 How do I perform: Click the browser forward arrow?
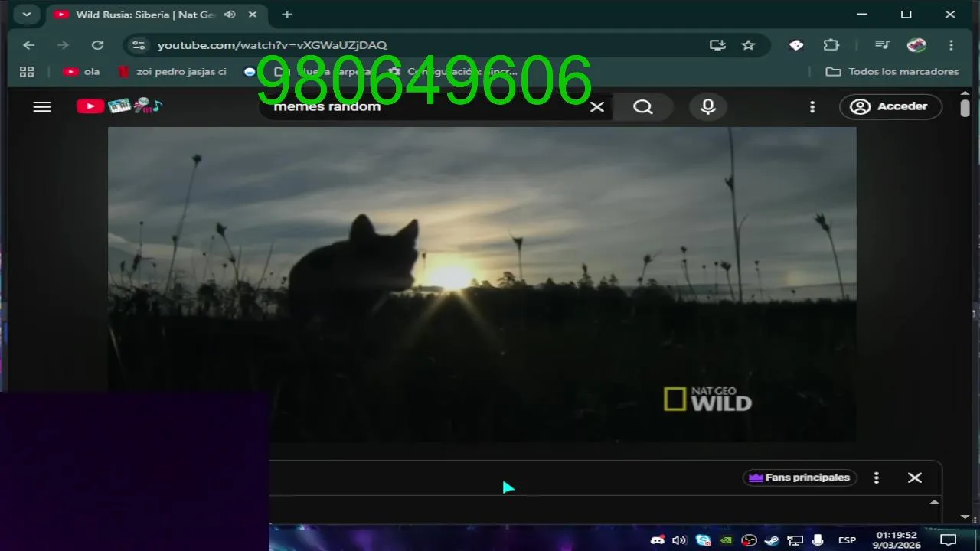(63, 45)
